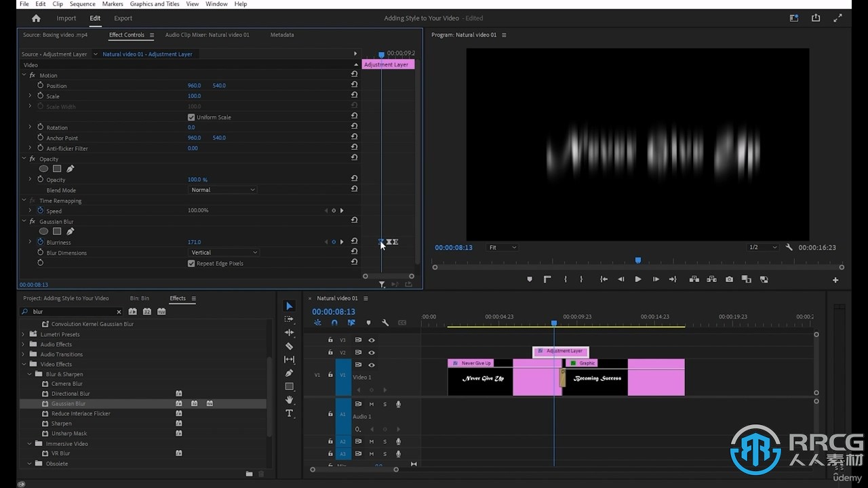Collapse the Gaussian Blur effect section

tap(24, 222)
